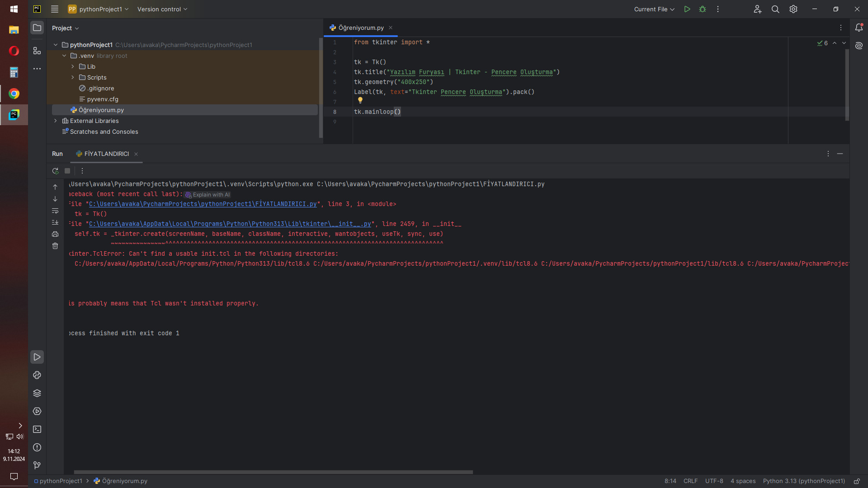Open the Problems tool window
The height and width of the screenshot is (488, 868).
click(37, 447)
